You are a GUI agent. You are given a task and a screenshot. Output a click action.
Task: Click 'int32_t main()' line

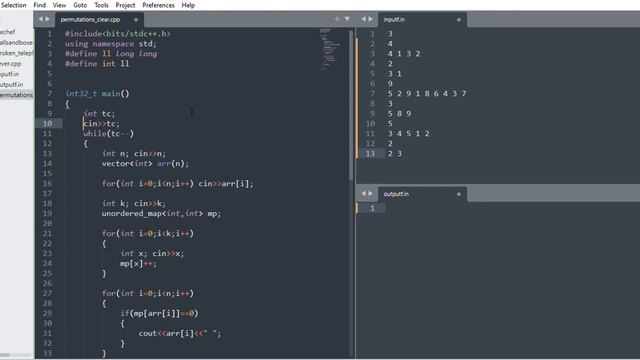tap(97, 93)
